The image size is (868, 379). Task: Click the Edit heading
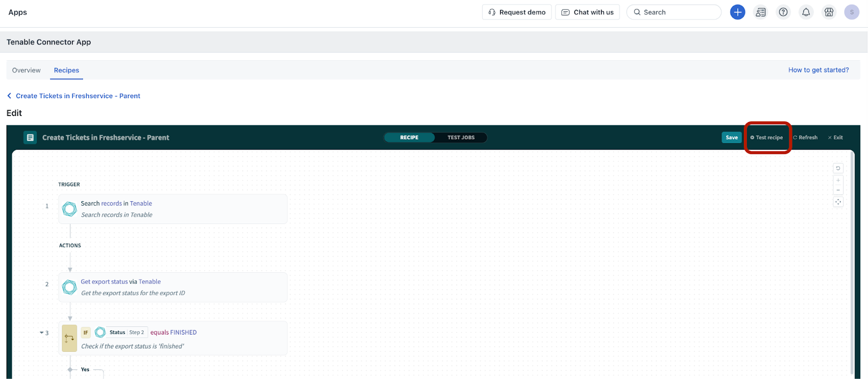14,113
